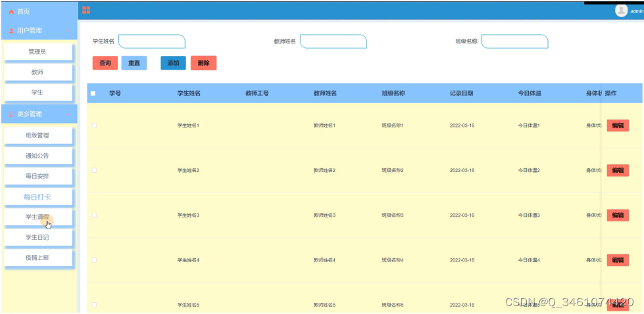
Task: Click the icon beside 更多管理
Action: (x=11, y=114)
